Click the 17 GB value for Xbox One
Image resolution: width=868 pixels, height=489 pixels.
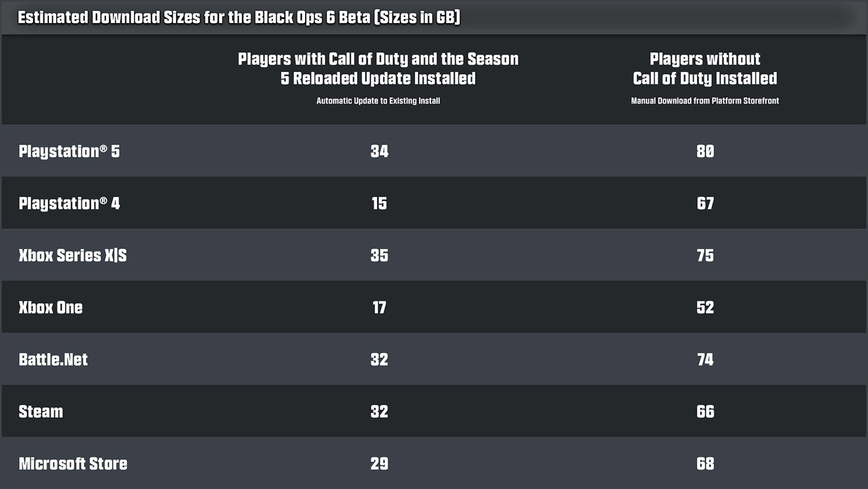[379, 308]
